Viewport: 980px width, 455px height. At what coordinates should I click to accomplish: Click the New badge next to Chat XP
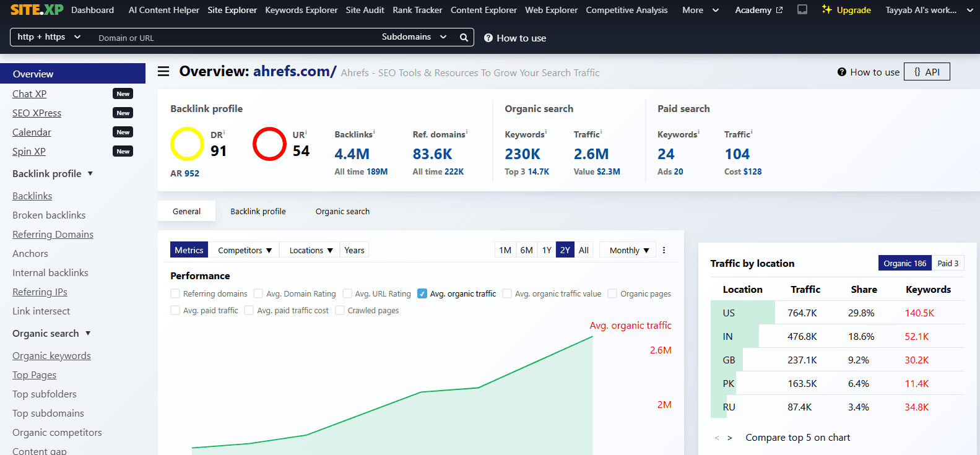(123, 93)
